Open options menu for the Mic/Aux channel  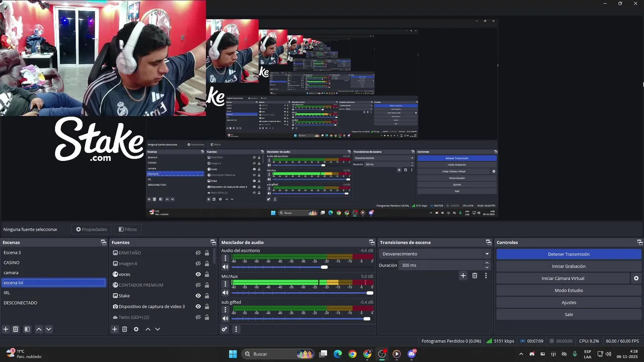tap(225, 284)
